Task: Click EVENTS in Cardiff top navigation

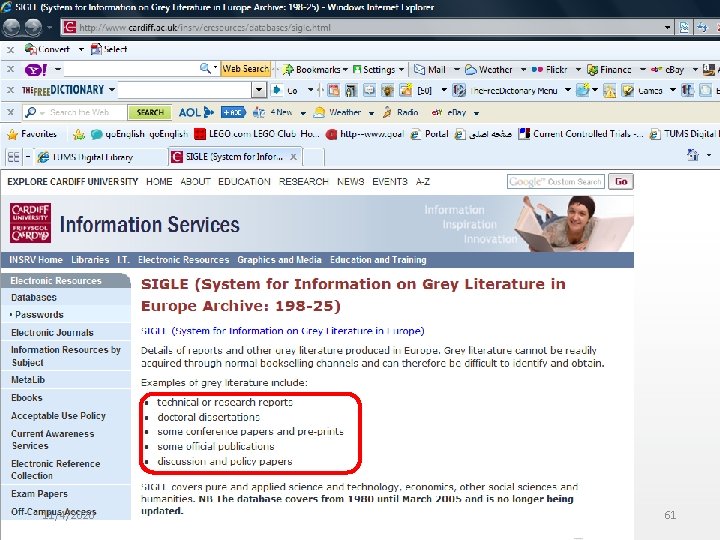Action: point(390,181)
